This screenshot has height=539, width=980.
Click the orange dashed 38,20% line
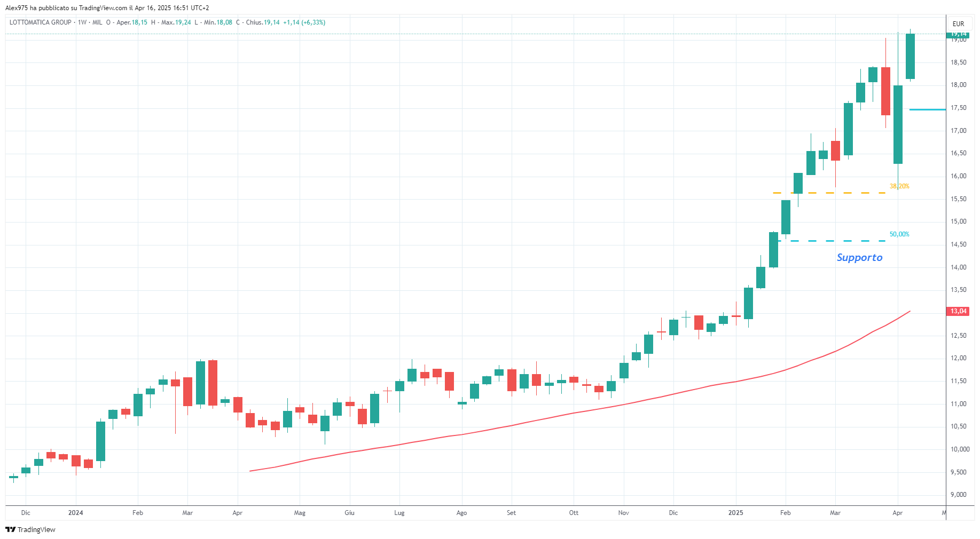click(829, 193)
